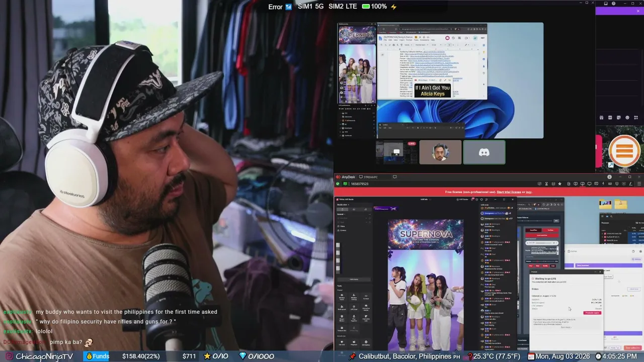Click the Funds label in the overlay bar
Viewport: 644px width, 362px height.
pyautogui.click(x=98, y=356)
